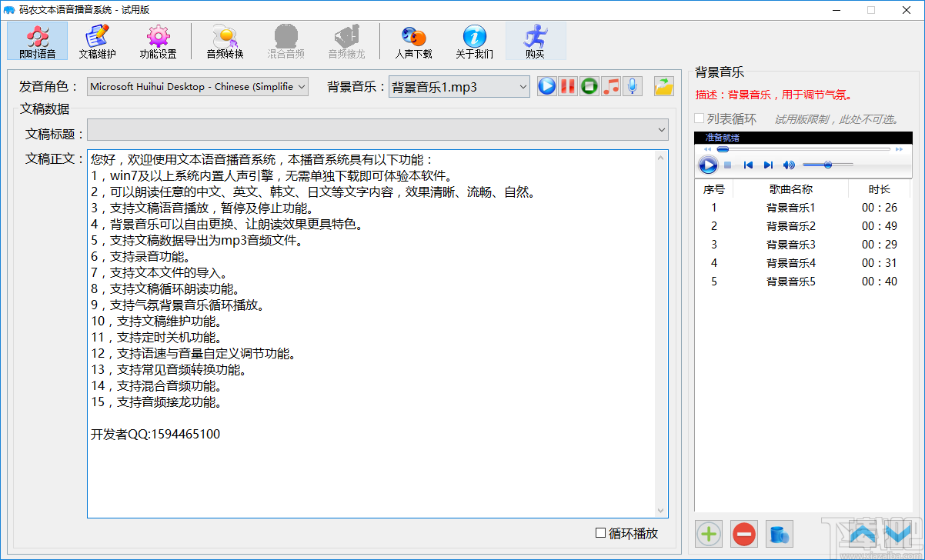925x560 pixels.
Task: Remove music with the red minus button
Action: point(743,533)
